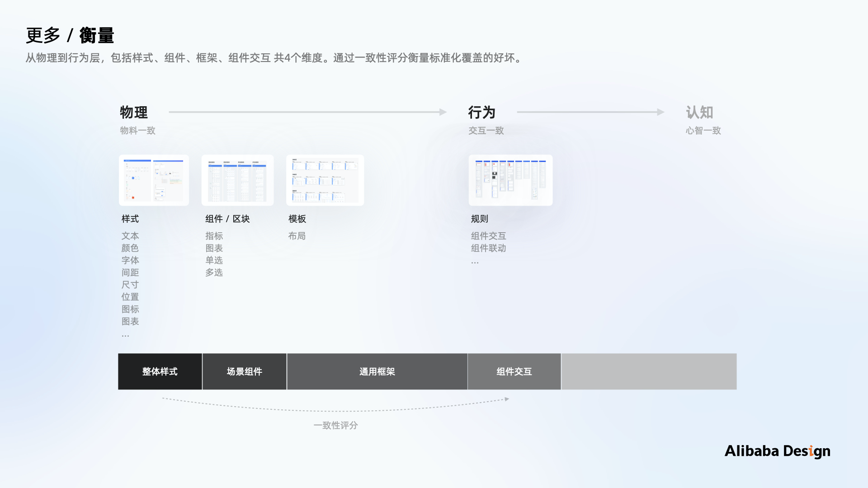Image resolution: width=868 pixels, height=488 pixels.
Task: Click the 一致性评分 label
Action: tap(336, 425)
